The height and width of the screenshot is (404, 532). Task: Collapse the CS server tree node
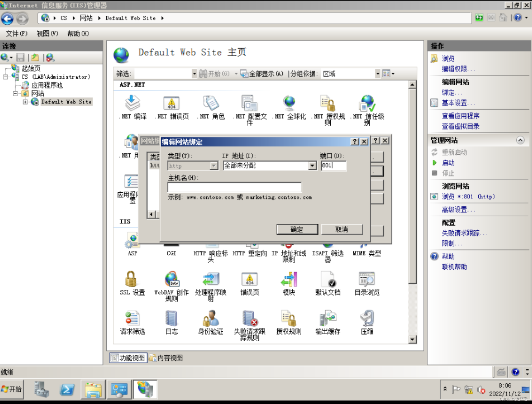[x=5, y=77]
